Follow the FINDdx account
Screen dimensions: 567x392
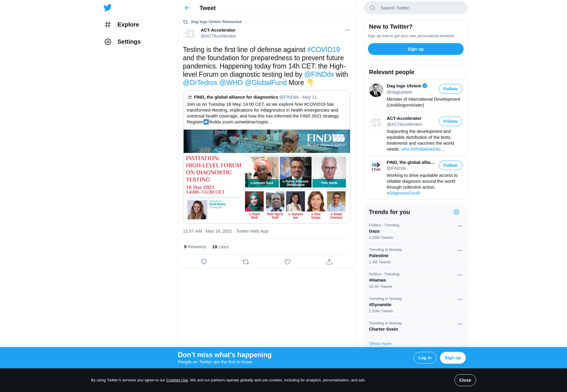tap(450, 165)
